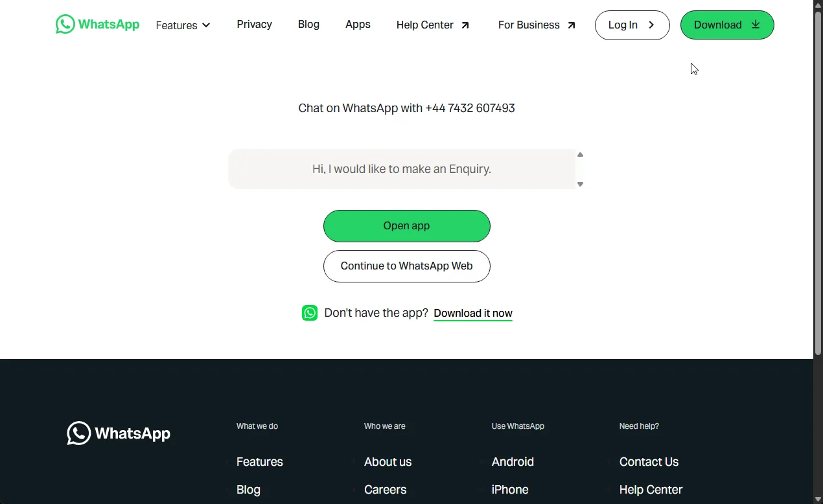Open the Privacy page
Viewport: 823px width, 504px height.
pyautogui.click(x=254, y=25)
